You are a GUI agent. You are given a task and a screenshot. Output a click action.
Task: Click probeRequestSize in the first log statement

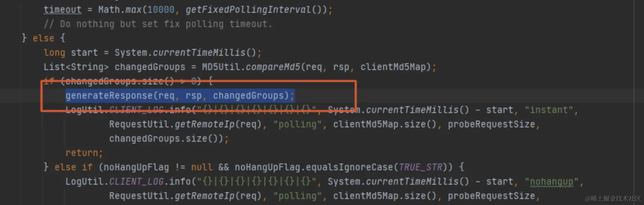coord(491,124)
